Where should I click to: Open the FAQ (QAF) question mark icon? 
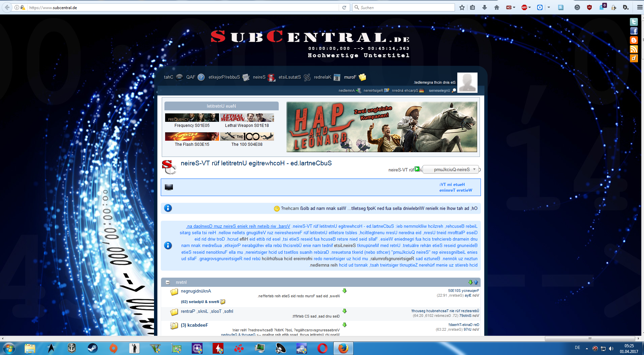(x=201, y=77)
